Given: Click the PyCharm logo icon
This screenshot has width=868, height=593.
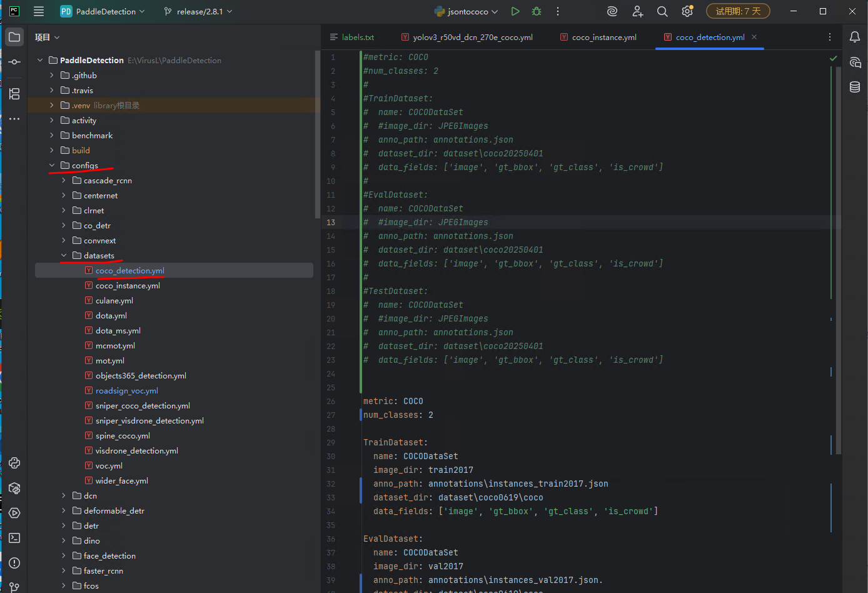Looking at the screenshot, I should tap(14, 11).
